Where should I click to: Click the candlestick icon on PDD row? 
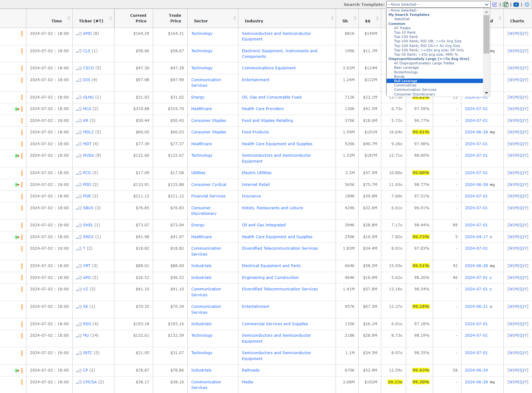17,185
